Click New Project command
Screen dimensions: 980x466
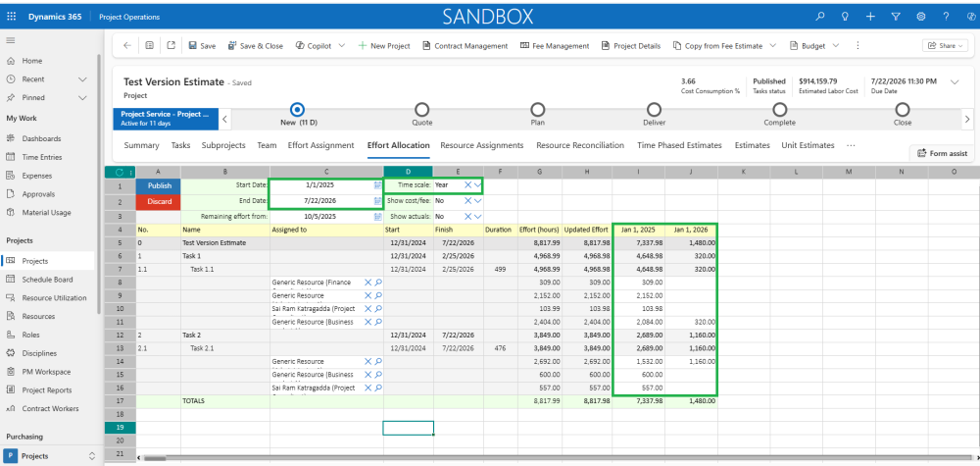(384, 46)
